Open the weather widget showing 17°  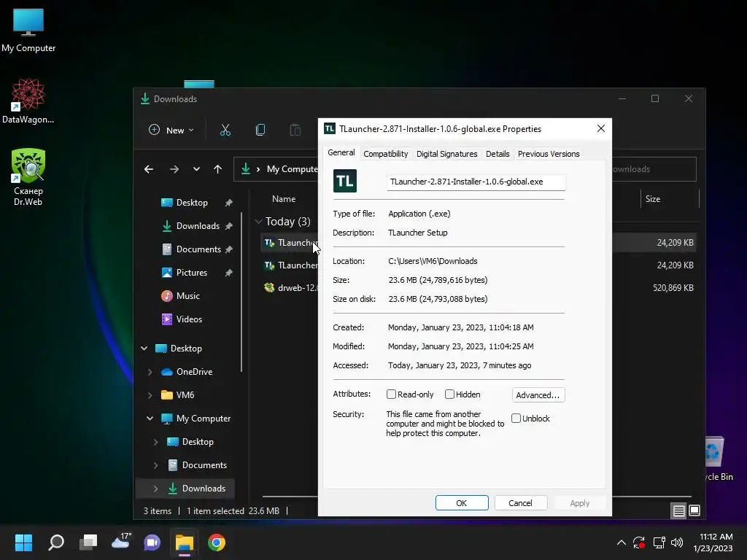point(121,542)
